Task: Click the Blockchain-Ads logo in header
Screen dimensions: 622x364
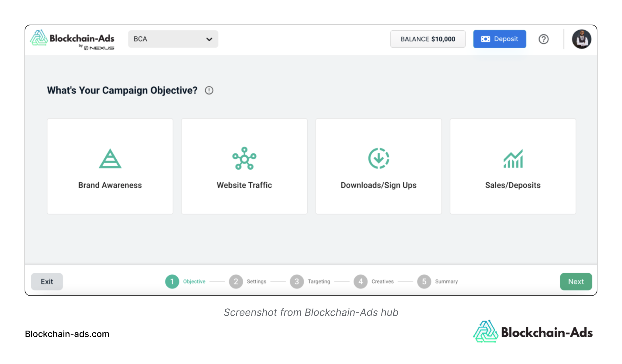Action: 72,39
